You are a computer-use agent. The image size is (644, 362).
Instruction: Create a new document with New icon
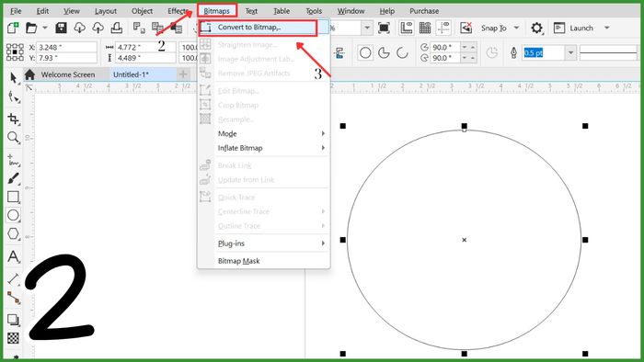[13, 28]
